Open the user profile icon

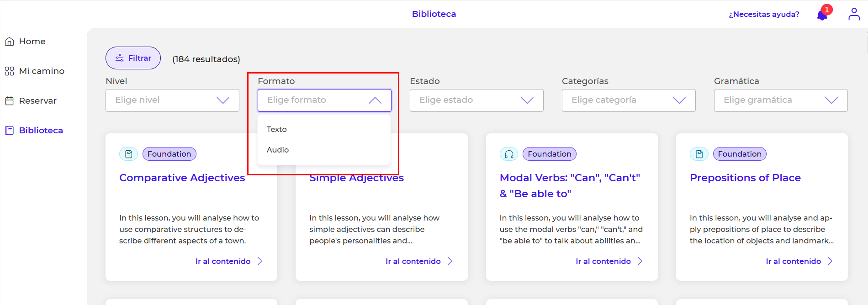pyautogui.click(x=854, y=14)
